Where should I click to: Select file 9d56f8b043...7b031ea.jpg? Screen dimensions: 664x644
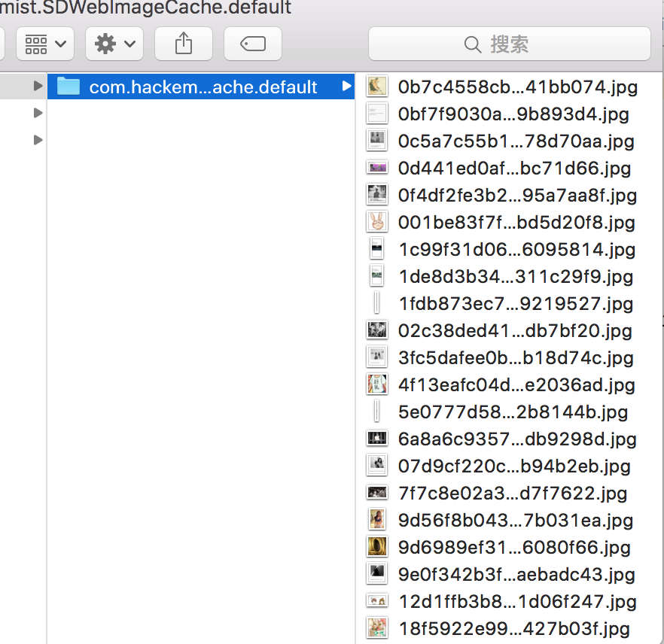click(x=509, y=520)
